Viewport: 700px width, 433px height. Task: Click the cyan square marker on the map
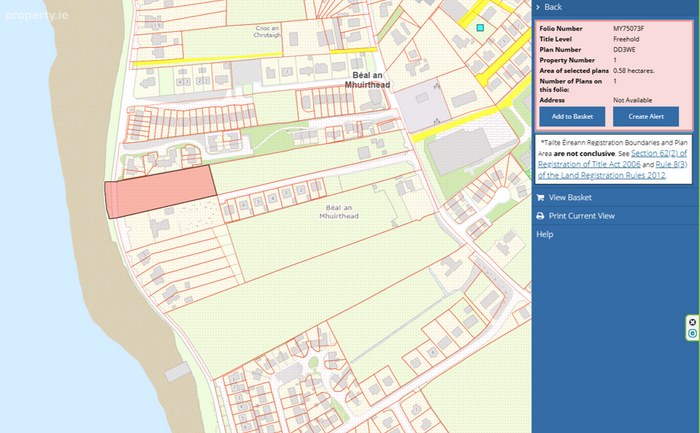click(x=480, y=28)
